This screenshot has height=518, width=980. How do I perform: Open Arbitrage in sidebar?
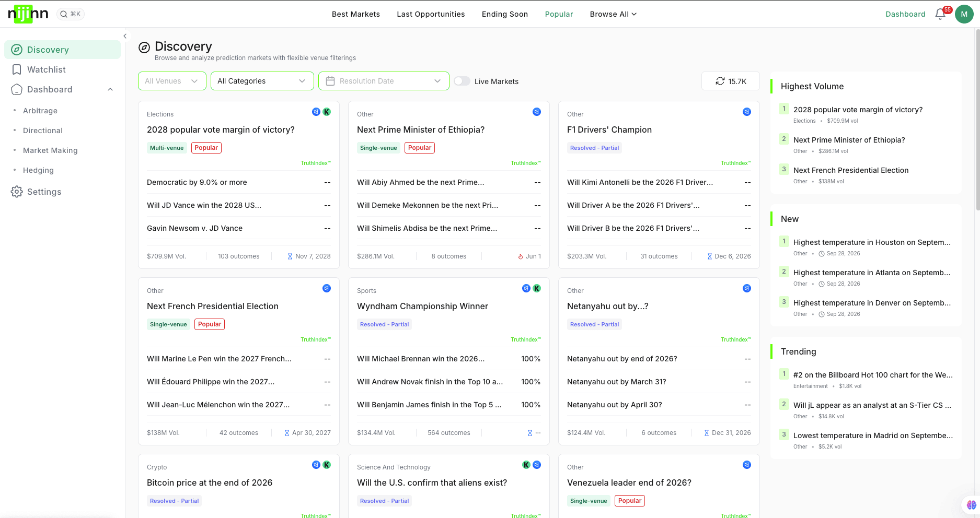point(40,111)
